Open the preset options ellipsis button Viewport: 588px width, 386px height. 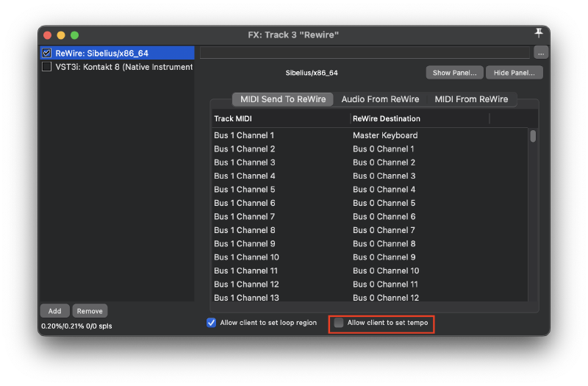click(541, 53)
